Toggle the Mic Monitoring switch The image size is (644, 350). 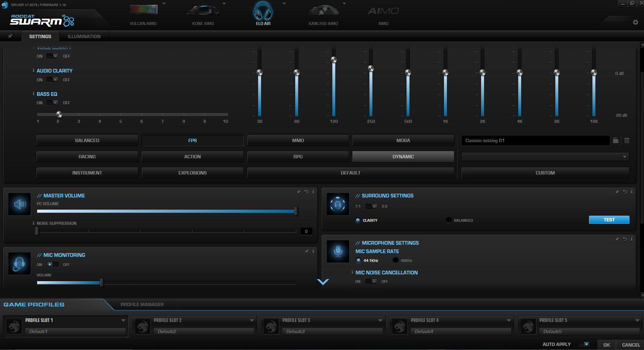(x=52, y=265)
